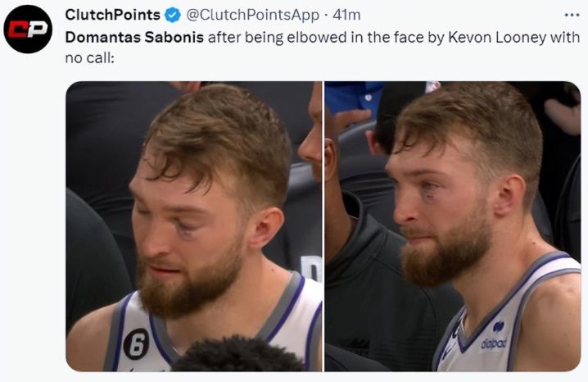Open the 41m timestamp link
The image size is (588, 382).
pyautogui.click(x=346, y=16)
